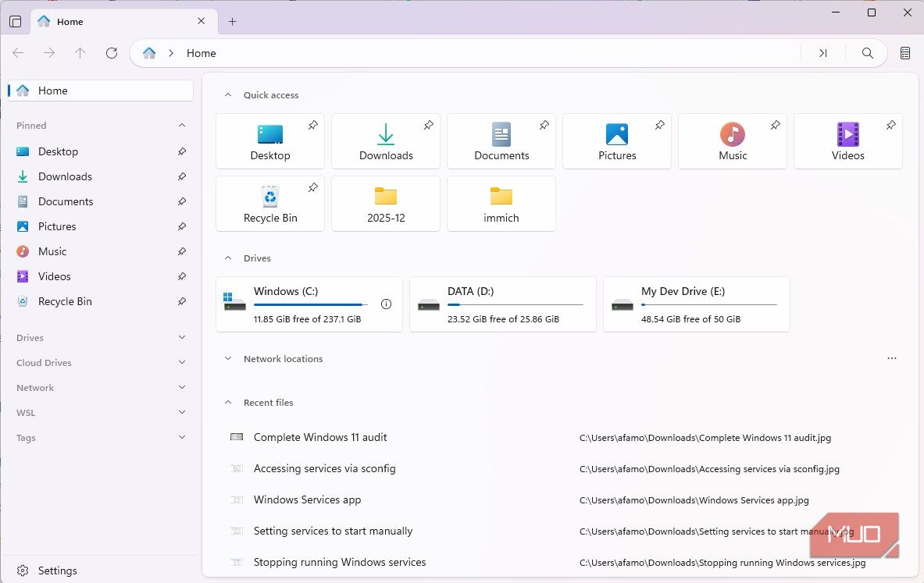Toggle pin on the Documents quick access card
Screen dimensions: 924x583
(544, 125)
